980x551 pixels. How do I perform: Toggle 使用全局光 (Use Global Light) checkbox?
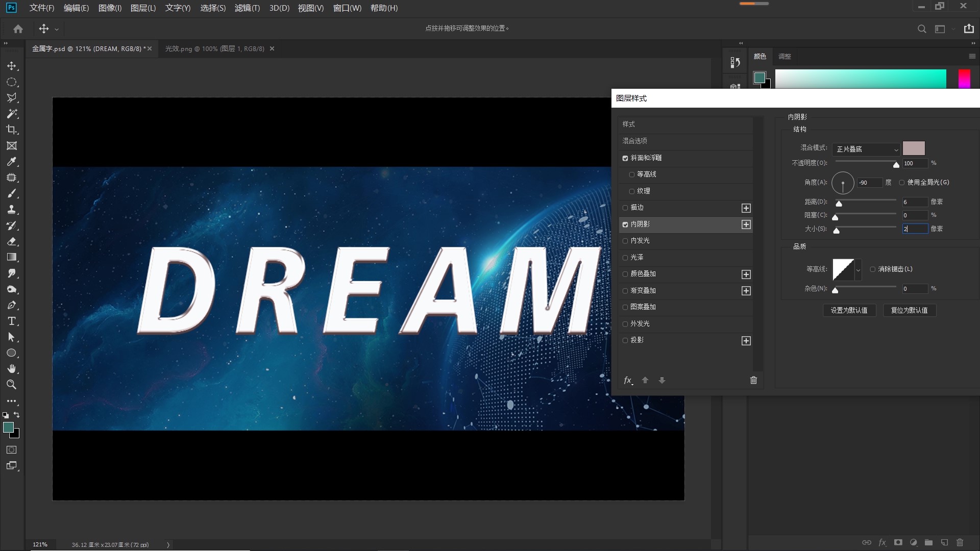902,183
